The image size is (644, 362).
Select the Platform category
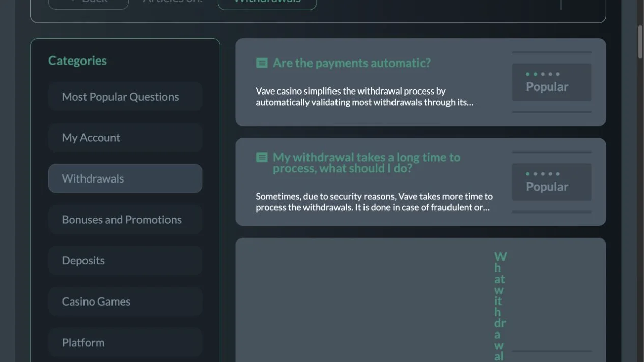pyautogui.click(x=125, y=343)
